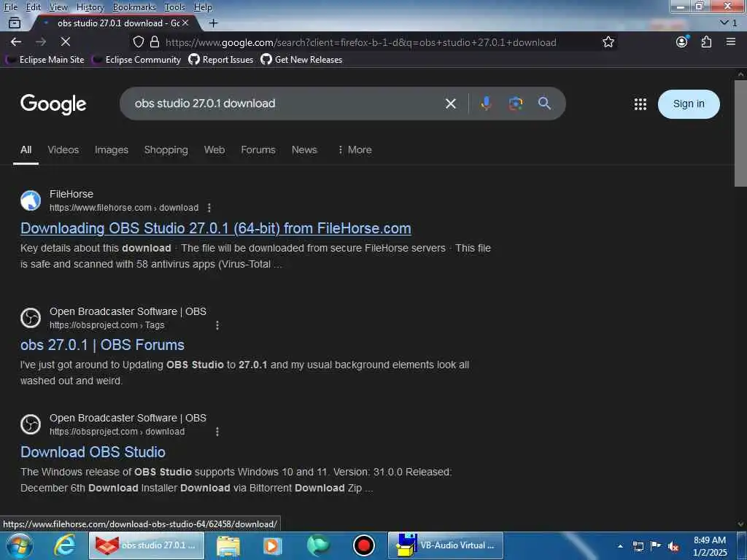747x560 pixels.
Task: Switch to the Shopping results tab
Action: point(166,149)
